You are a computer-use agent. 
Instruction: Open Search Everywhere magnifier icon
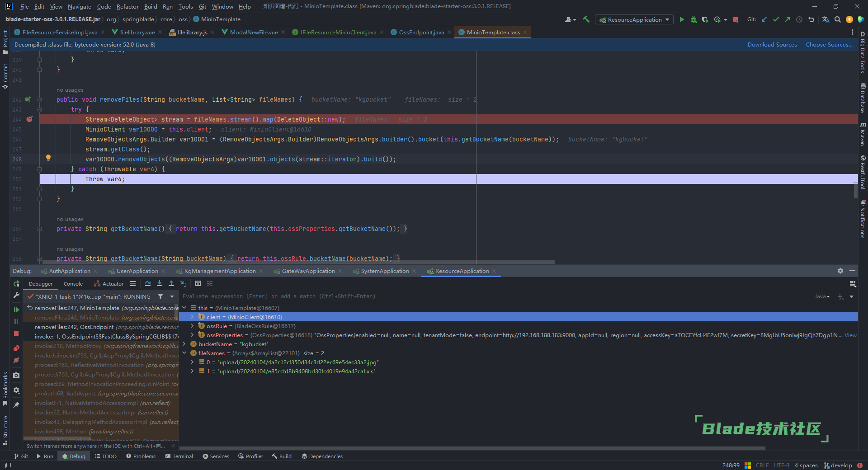[838, 19]
